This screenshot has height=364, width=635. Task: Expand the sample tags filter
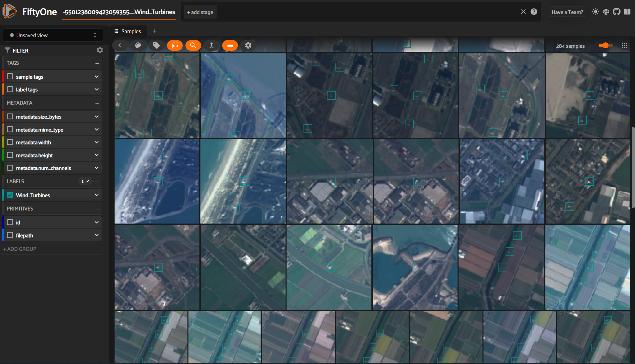pos(97,77)
